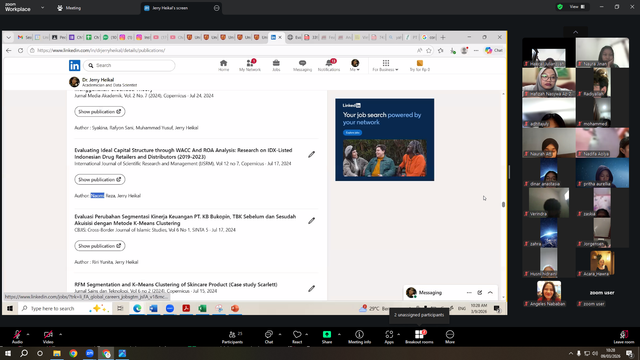Switch to the Meeting tab in Zoom
The image size is (640, 360).
pyautogui.click(x=69, y=8)
